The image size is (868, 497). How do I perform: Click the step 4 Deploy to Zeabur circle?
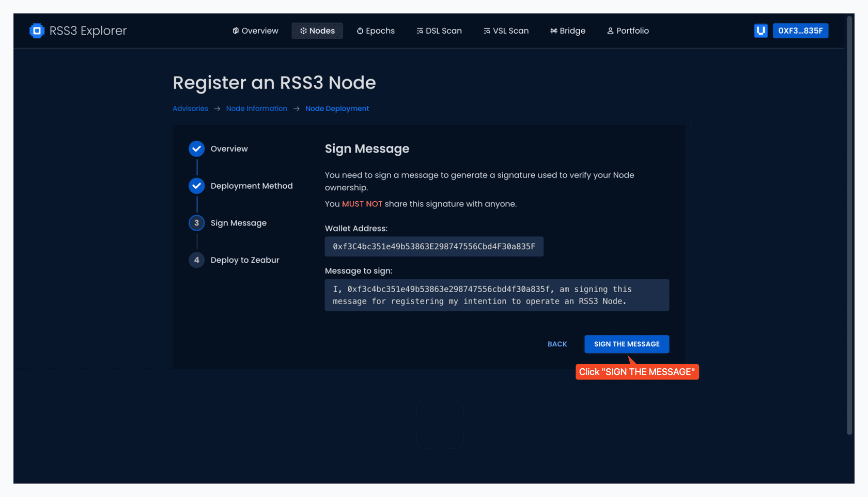[196, 260]
